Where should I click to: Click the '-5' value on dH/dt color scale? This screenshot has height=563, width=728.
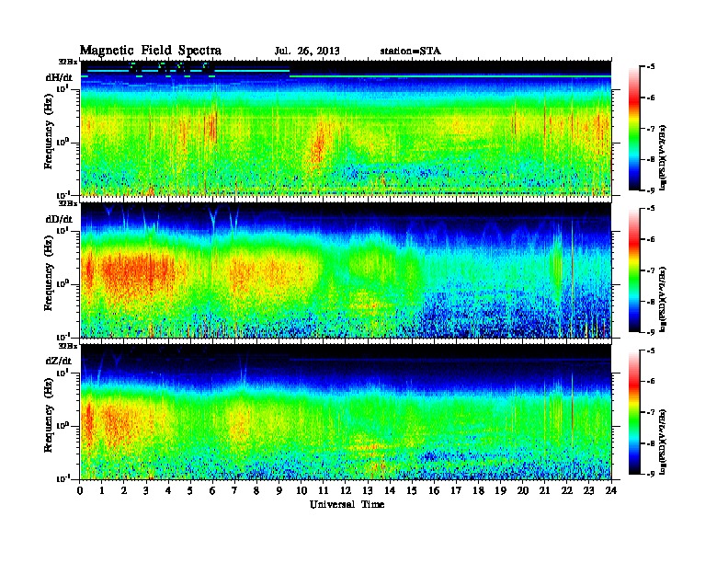click(x=651, y=67)
